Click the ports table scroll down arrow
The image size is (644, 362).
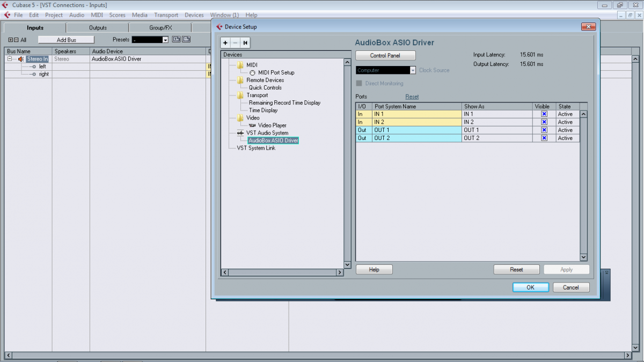point(584,257)
